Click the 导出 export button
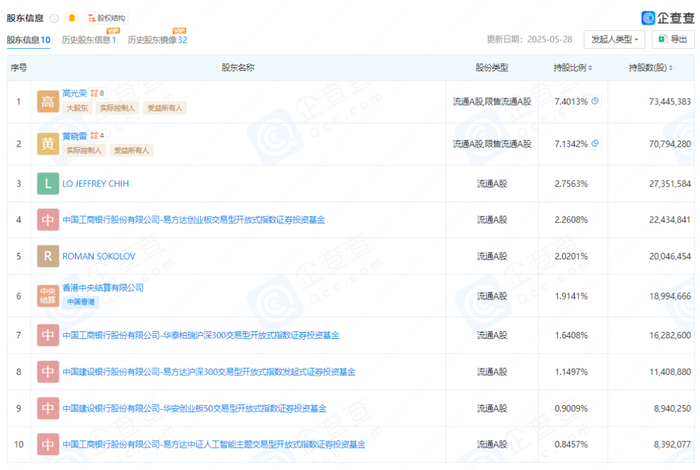 point(673,39)
